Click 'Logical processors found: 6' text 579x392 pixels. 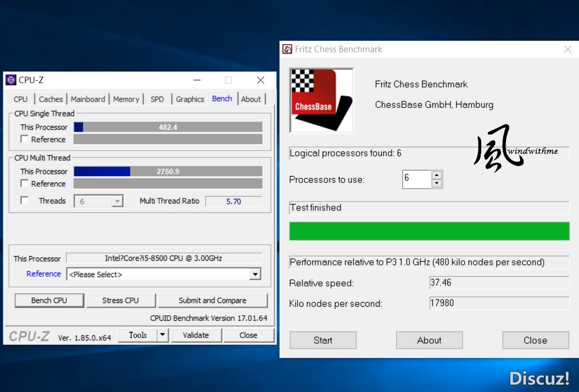click(x=345, y=153)
